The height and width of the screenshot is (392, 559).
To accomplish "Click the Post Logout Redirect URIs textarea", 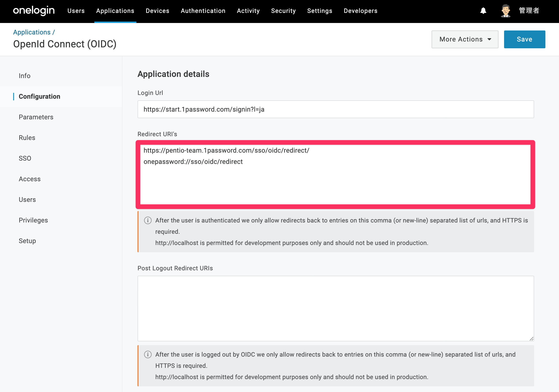I will pos(336,309).
